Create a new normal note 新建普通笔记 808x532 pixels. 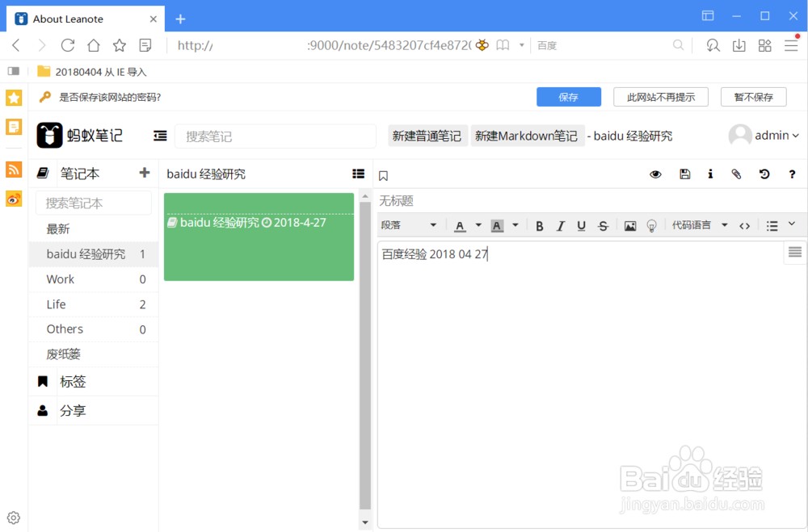click(427, 136)
